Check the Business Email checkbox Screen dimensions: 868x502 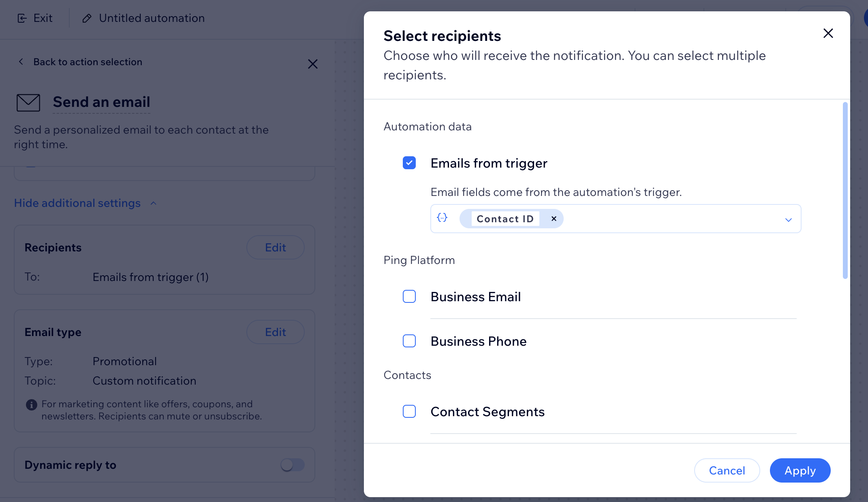click(409, 296)
